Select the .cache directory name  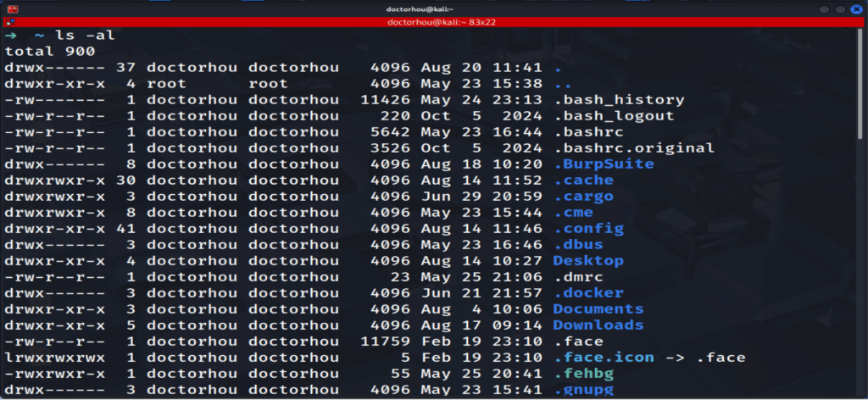click(x=584, y=181)
